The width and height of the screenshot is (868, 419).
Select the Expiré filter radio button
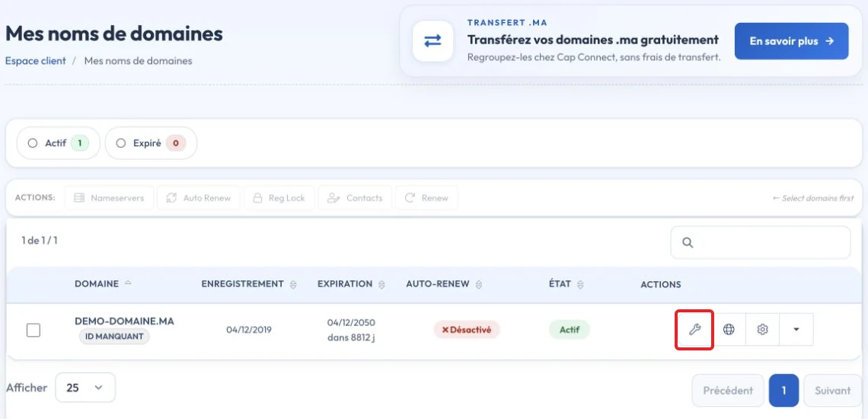(x=121, y=143)
